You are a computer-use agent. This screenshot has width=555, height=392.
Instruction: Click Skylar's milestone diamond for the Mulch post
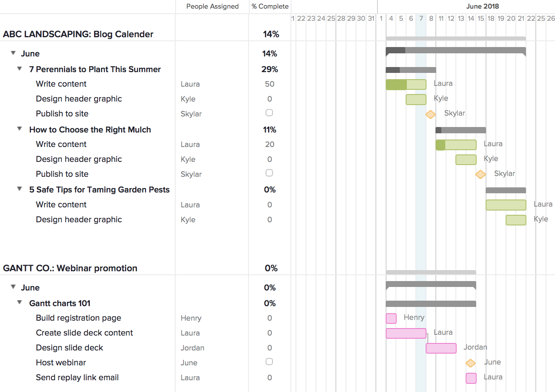[x=481, y=174]
